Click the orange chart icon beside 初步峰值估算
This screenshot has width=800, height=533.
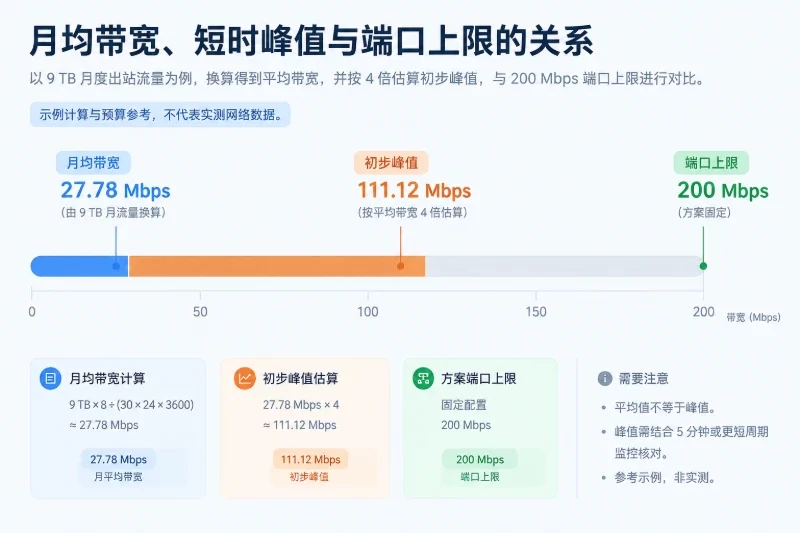pyautogui.click(x=244, y=378)
